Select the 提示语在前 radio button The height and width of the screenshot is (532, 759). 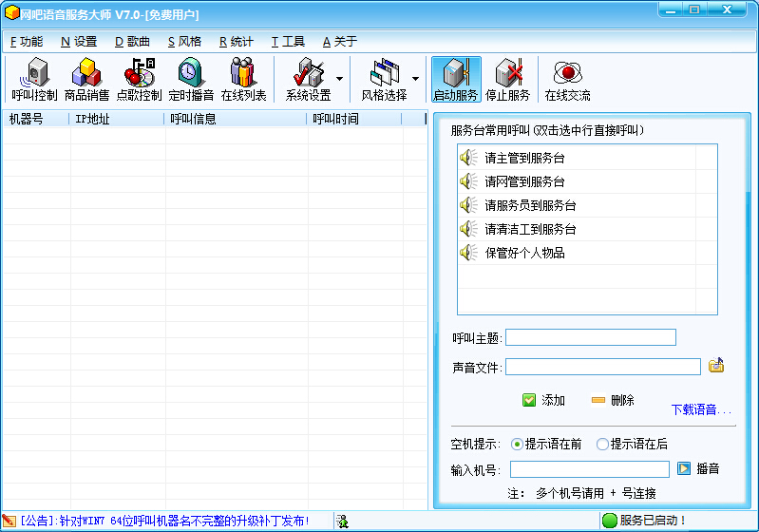[517, 444]
